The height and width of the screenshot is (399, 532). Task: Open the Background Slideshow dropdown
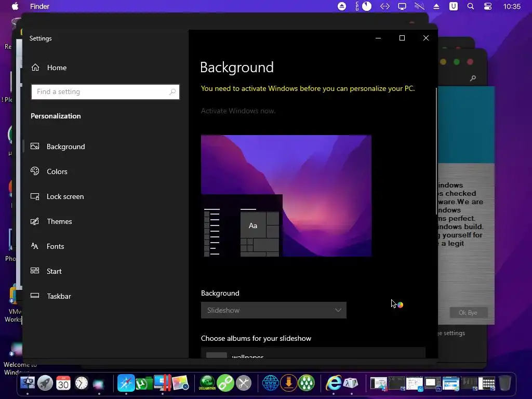(274, 310)
